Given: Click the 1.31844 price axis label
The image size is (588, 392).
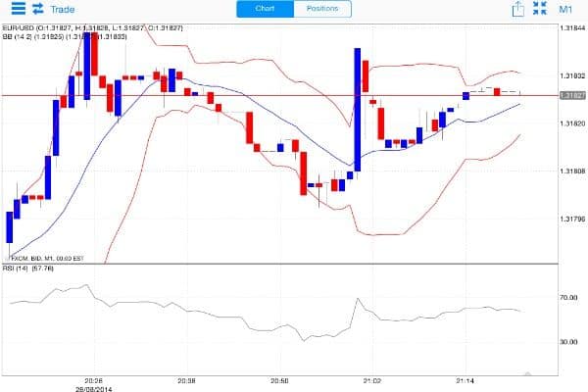Looking at the screenshot, I should [x=572, y=28].
